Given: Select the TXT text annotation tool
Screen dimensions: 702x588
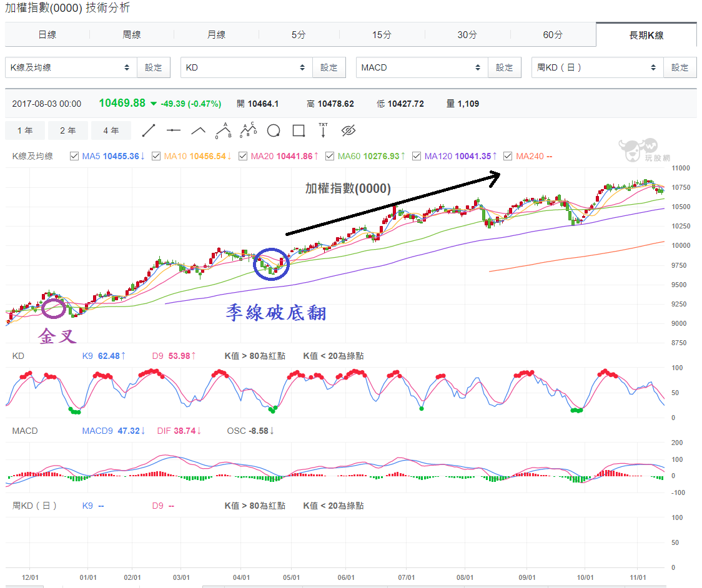Looking at the screenshot, I should coord(324,130).
